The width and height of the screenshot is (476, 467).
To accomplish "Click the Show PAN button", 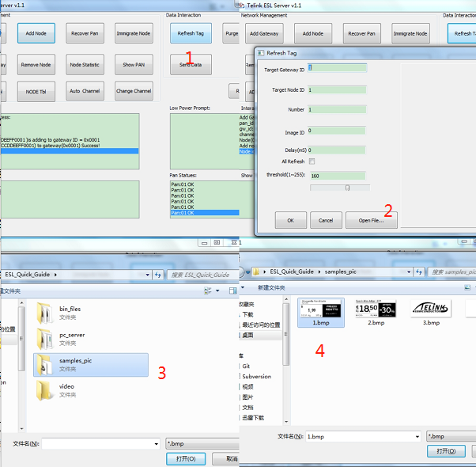I will coord(134,64).
